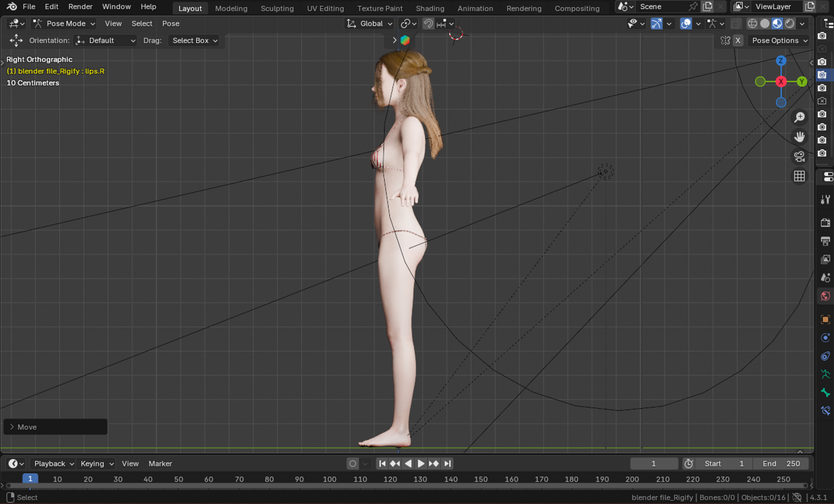Switch to the Sculpting workspace tab
This screenshot has width=834, height=504.
[277, 8]
